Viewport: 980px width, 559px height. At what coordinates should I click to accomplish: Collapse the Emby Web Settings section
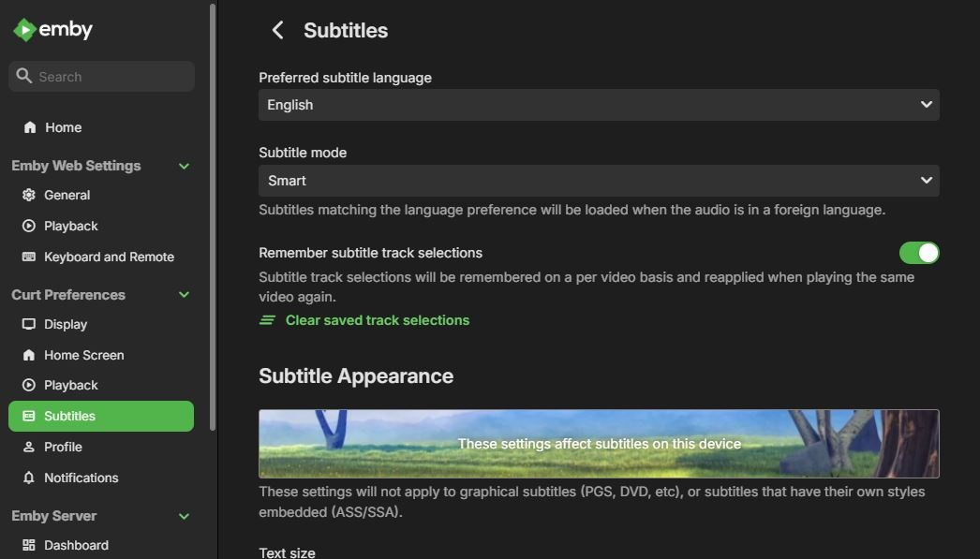(184, 166)
